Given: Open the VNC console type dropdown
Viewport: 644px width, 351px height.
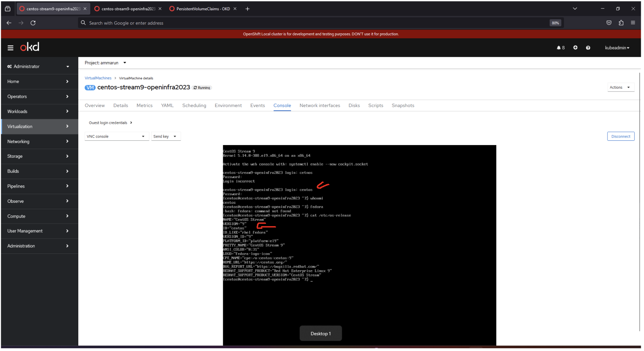Looking at the screenshot, I should (117, 137).
